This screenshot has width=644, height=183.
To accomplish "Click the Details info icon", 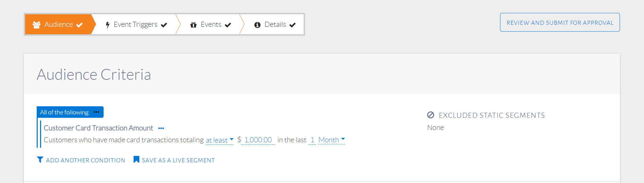I will [257, 25].
